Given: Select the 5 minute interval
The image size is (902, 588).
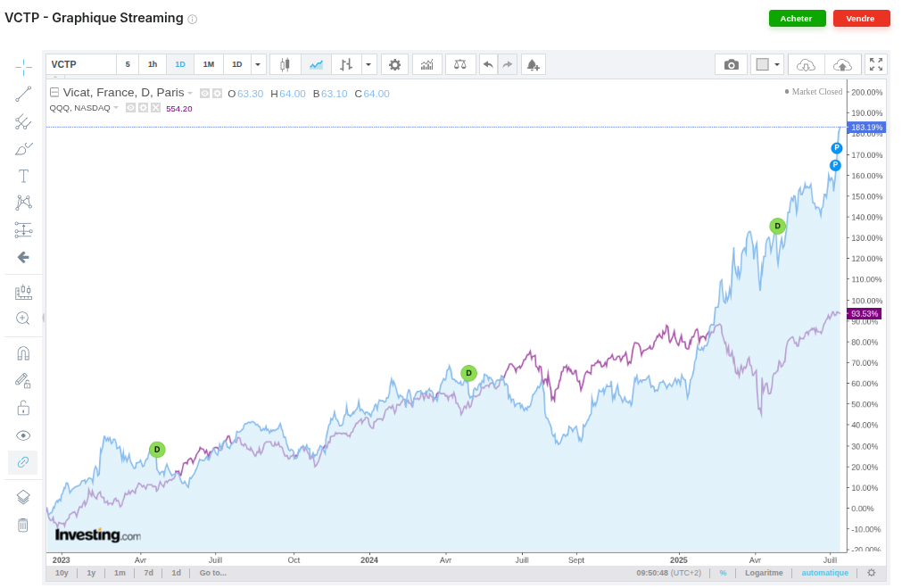Looking at the screenshot, I should point(128,64).
